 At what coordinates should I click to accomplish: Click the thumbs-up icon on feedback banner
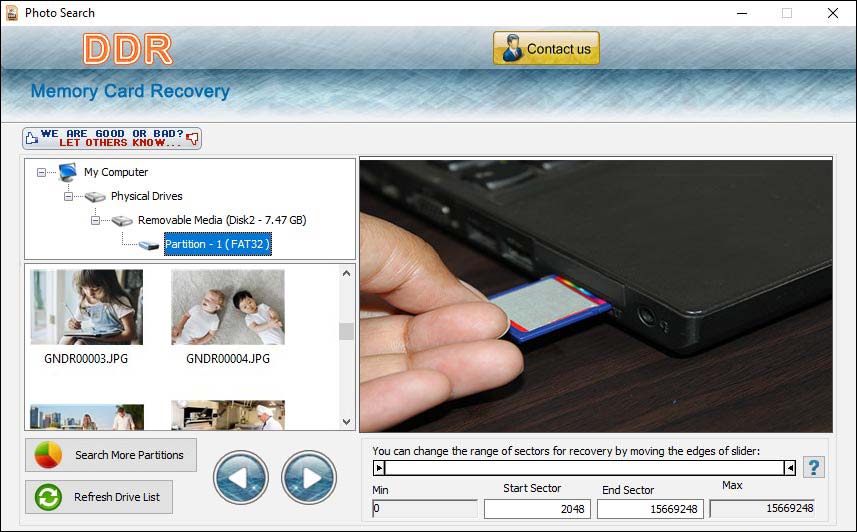pyautogui.click(x=32, y=138)
